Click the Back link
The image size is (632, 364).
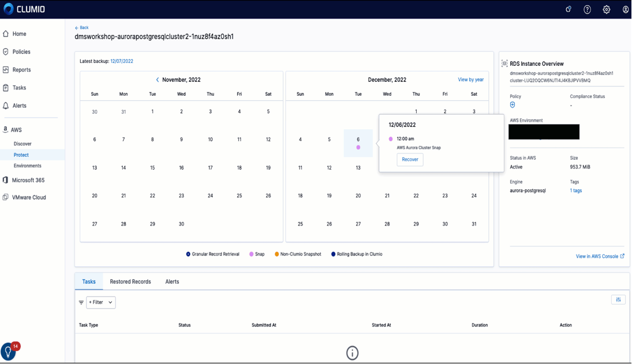point(81,28)
